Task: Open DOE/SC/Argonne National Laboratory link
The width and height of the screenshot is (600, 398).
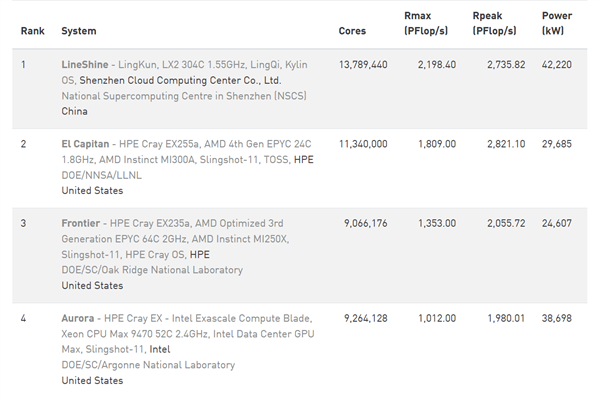Action: pyautogui.click(x=148, y=365)
